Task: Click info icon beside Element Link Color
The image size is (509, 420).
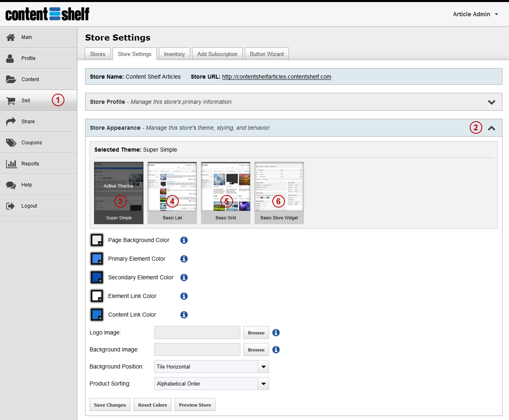Action: click(x=184, y=296)
